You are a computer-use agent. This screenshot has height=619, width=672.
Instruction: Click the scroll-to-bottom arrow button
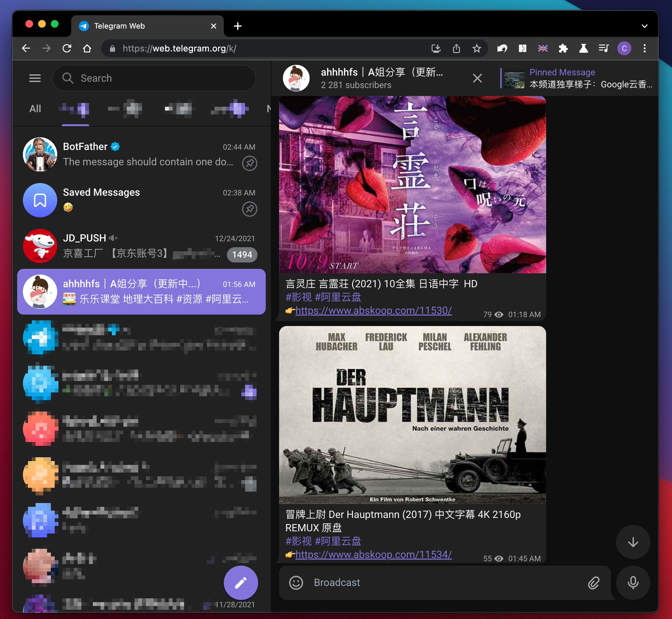633,542
